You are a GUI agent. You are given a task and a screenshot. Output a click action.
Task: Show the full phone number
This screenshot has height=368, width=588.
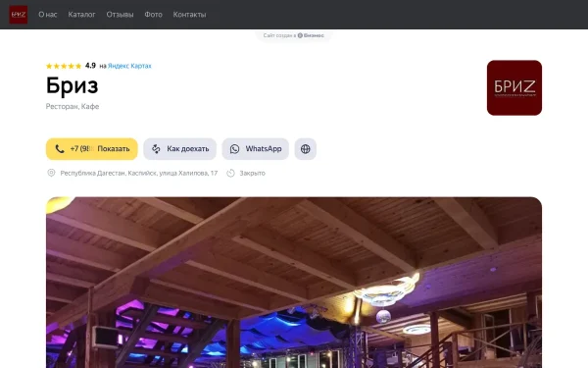coord(92,149)
